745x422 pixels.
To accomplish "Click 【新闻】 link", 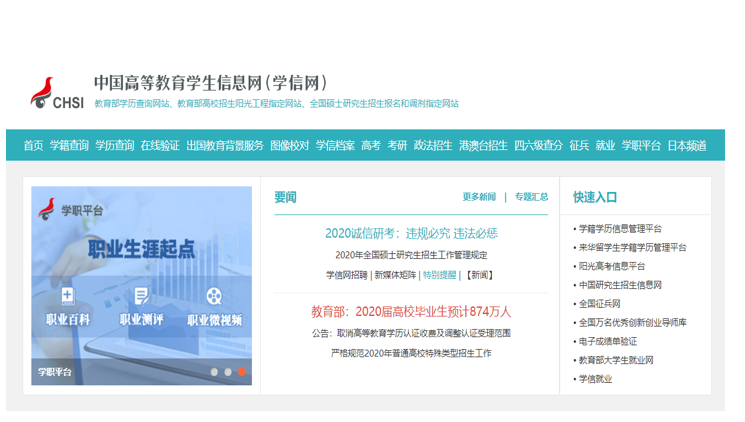I will pos(479,275).
